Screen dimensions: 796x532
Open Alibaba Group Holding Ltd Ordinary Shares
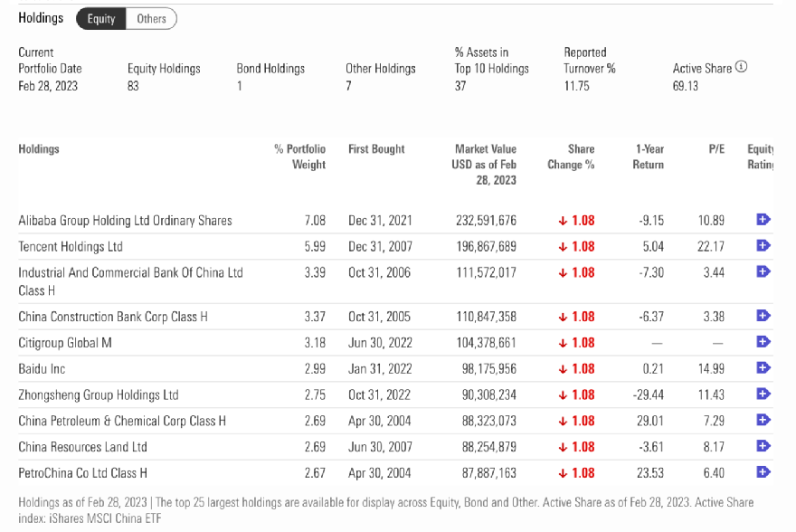coord(125,221)
